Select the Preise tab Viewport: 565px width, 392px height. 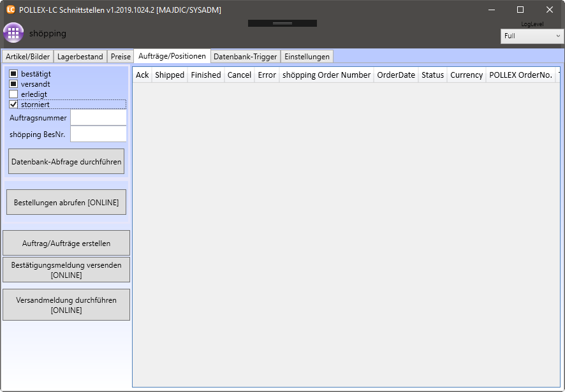coord(121,57)
